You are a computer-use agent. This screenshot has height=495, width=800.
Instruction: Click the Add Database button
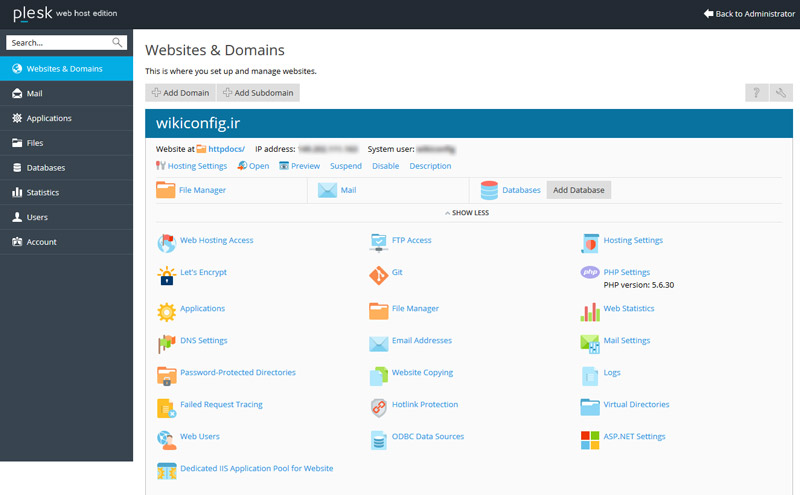[579, 190]
